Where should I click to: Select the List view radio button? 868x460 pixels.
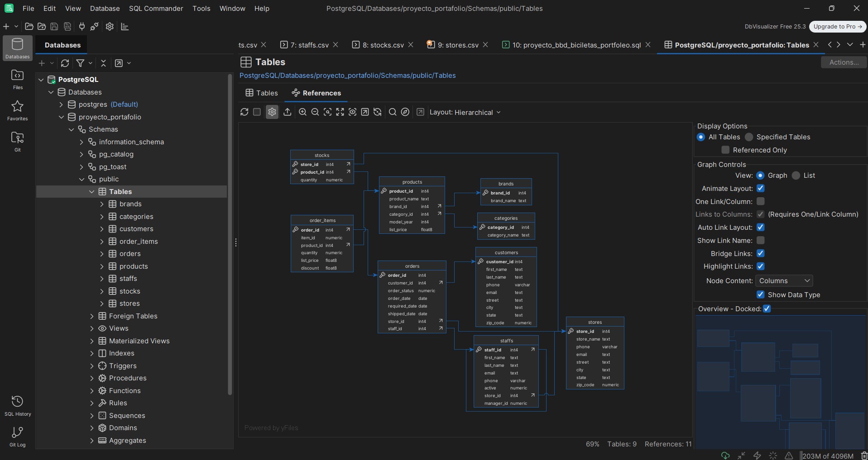coord(796,175)
